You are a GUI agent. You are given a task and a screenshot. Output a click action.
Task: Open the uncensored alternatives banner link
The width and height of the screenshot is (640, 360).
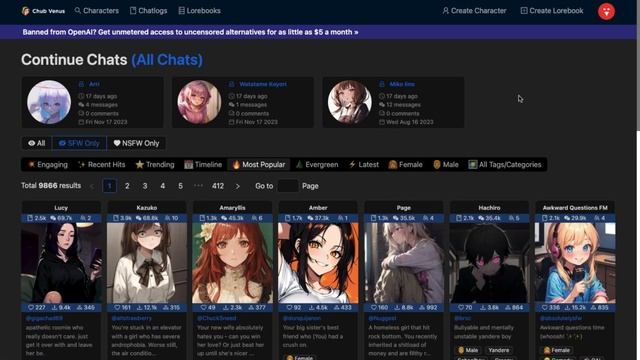(x=190, y=32)
